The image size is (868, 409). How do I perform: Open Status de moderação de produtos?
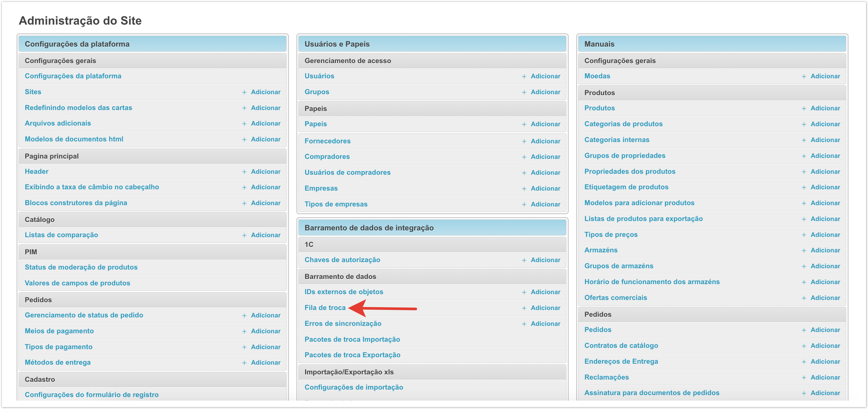[81, 267]
